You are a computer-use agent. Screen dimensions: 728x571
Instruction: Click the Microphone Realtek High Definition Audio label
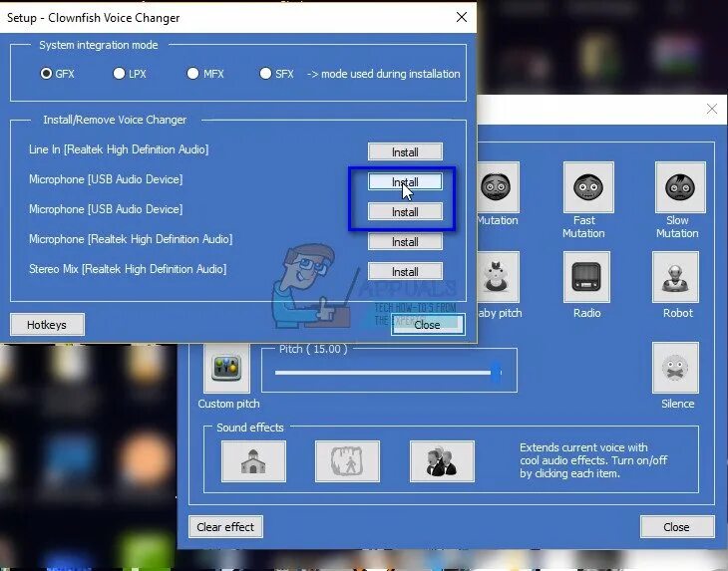pyautogui.click(x=131, y=239)
